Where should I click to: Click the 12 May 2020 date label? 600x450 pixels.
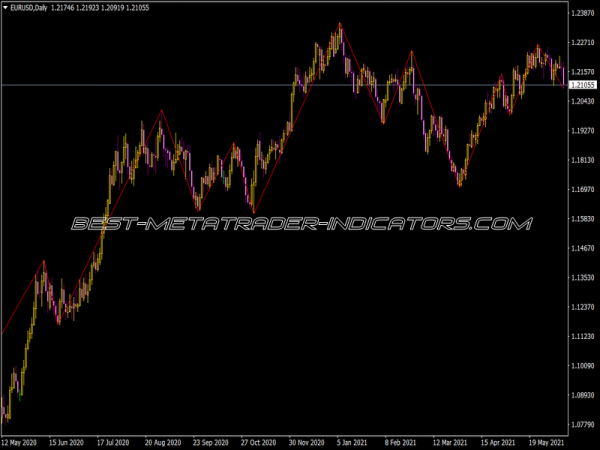tap(21, 441)
